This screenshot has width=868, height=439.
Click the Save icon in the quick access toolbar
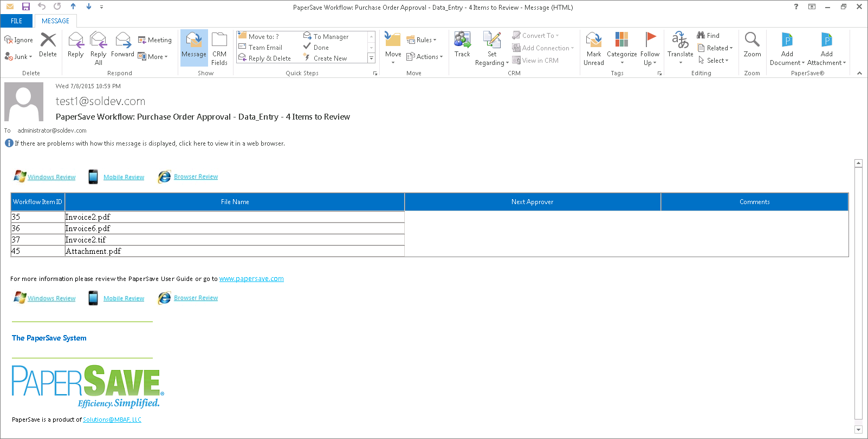25,6
